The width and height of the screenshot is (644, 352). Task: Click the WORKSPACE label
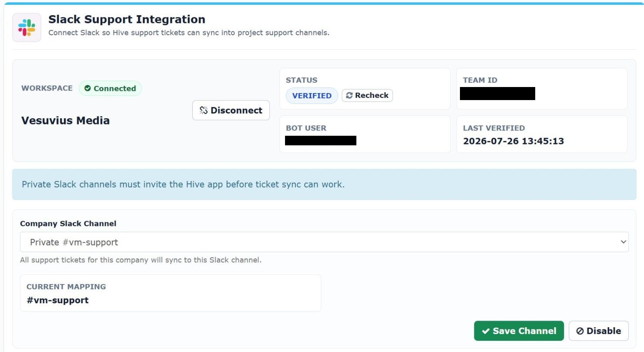pyautogui.click(x=47, y=88)
